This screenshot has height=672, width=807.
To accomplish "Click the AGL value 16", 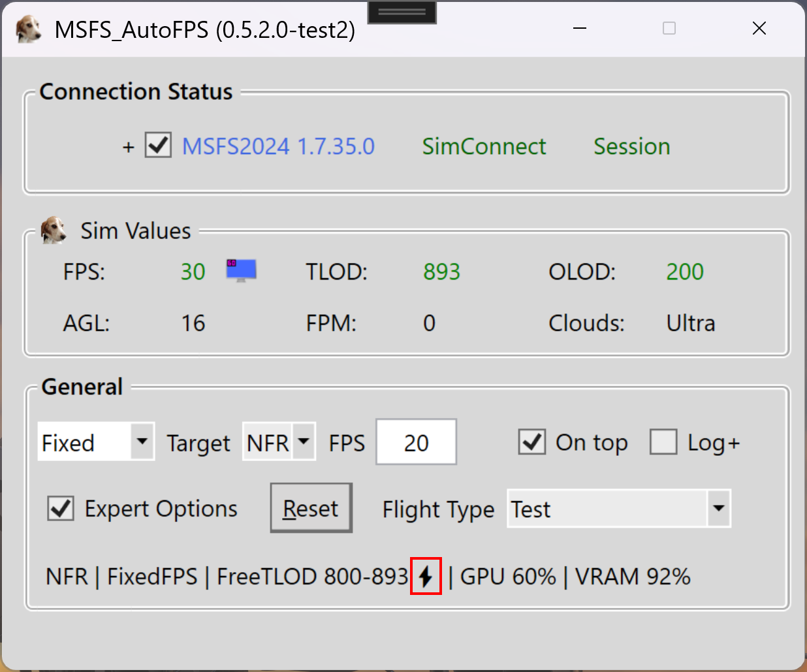I will pos(193,323).
